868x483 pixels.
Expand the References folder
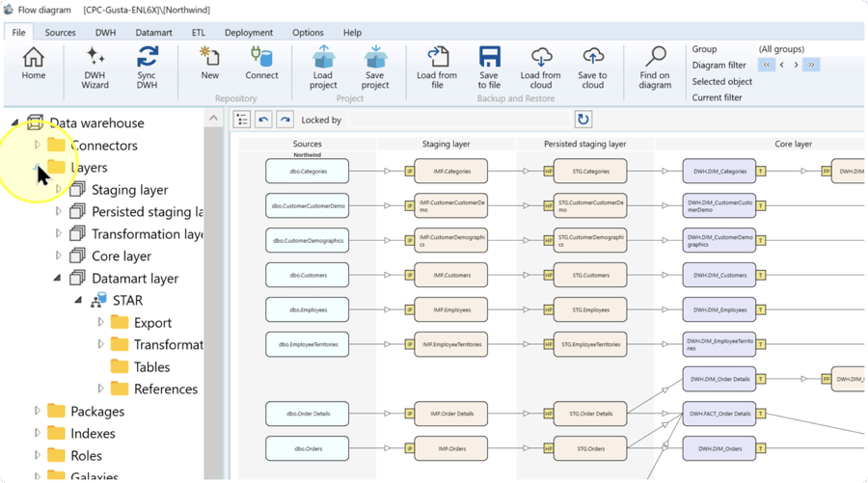pos(100,389)
